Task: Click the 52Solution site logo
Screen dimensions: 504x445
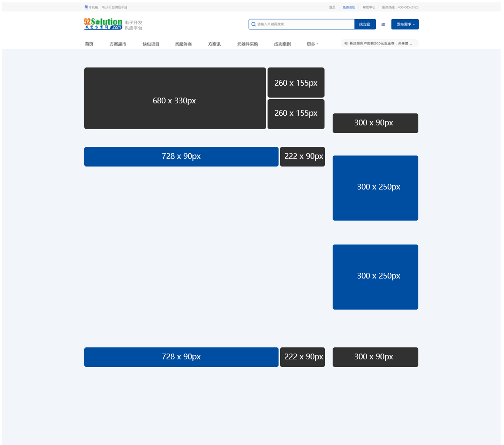Action: pos(103,24)
